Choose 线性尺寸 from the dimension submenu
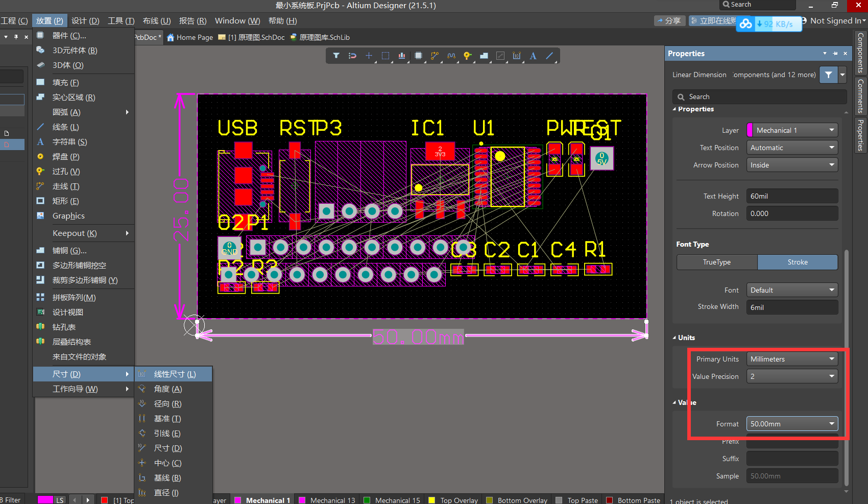This screenshot has height=504, width=868. coord(174,374)
